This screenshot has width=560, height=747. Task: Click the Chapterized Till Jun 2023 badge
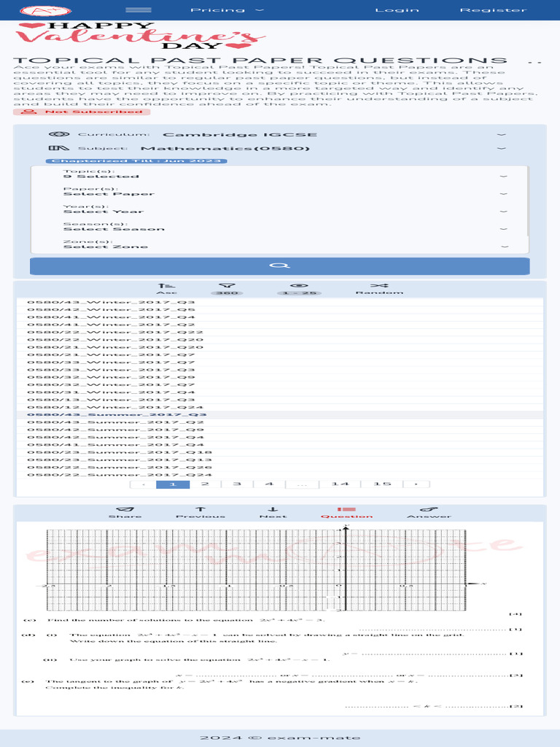(x=136, y=161)
